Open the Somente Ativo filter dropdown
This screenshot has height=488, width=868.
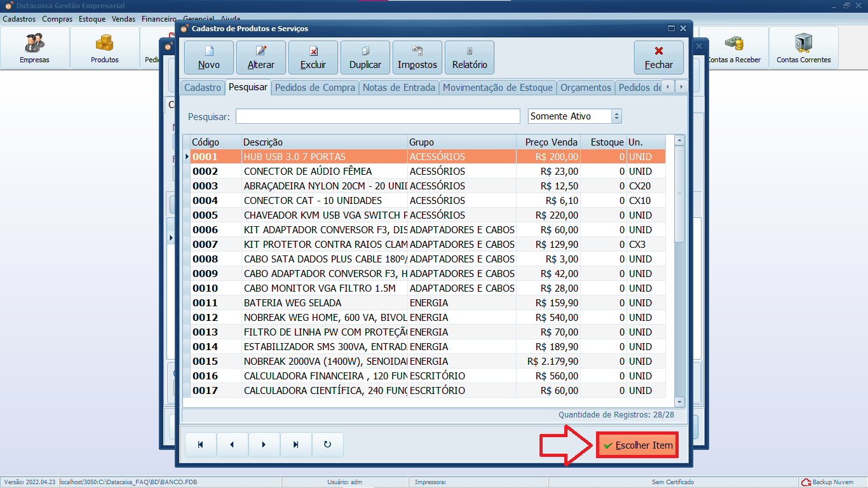pos(616,116)
